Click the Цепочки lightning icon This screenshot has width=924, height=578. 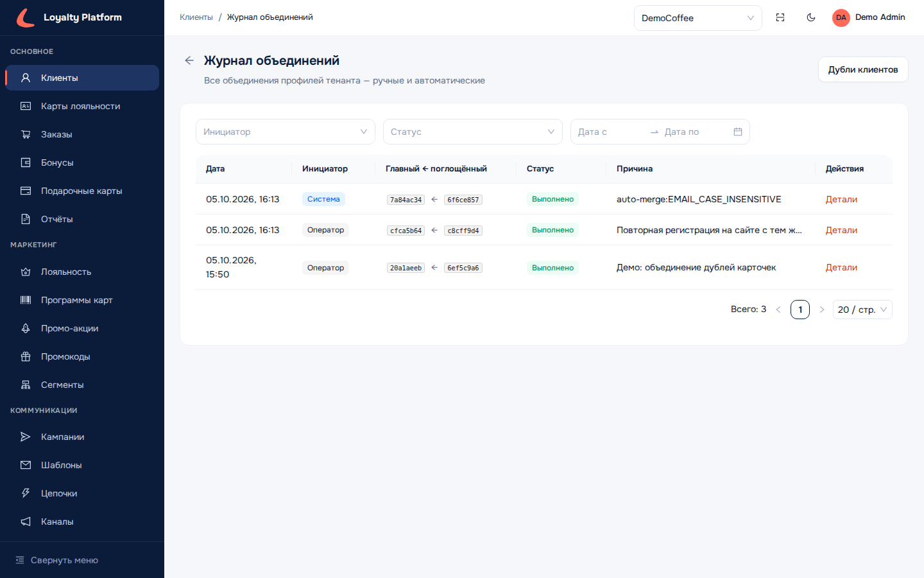point(26,493)
